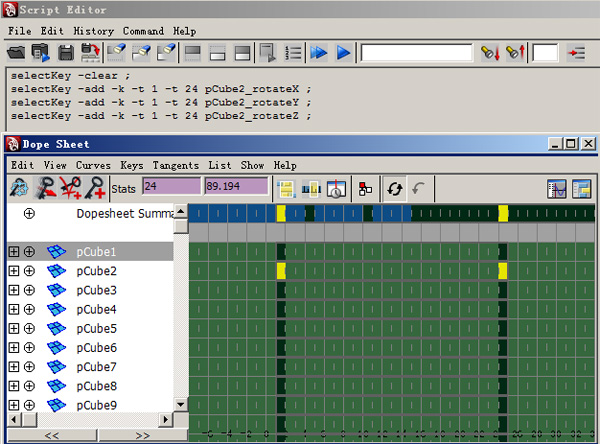Click the >> button below outliner
The height and width of the screenshot is (444, 600).
tap(143, 435)
